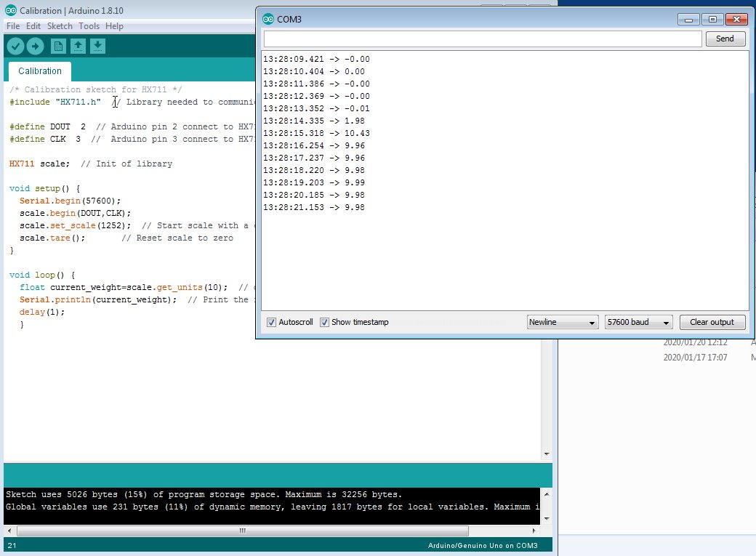Minimize the COM3 serial monitor window
This screenshot has height=556, width=756.
[688, 20]
